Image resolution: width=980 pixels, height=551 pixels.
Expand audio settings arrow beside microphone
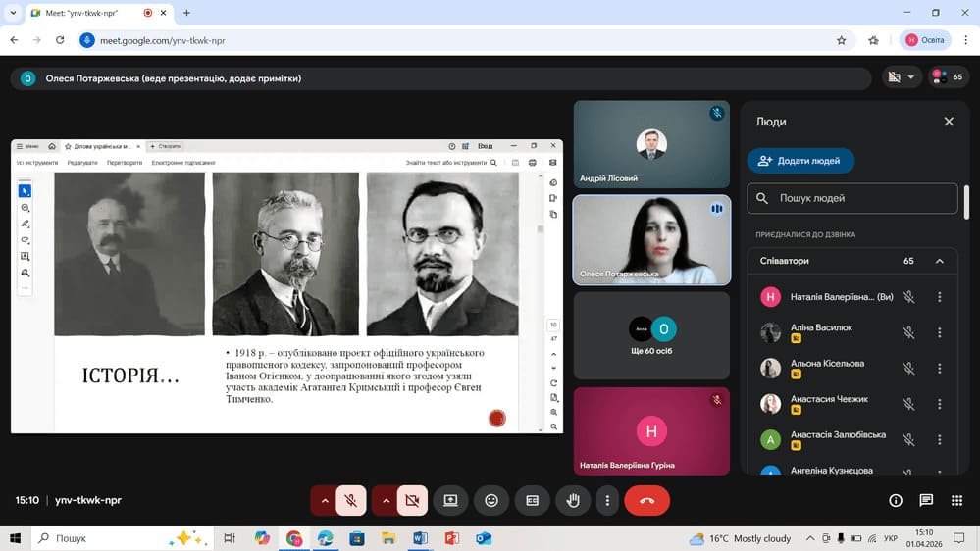[x=324, y=500]
